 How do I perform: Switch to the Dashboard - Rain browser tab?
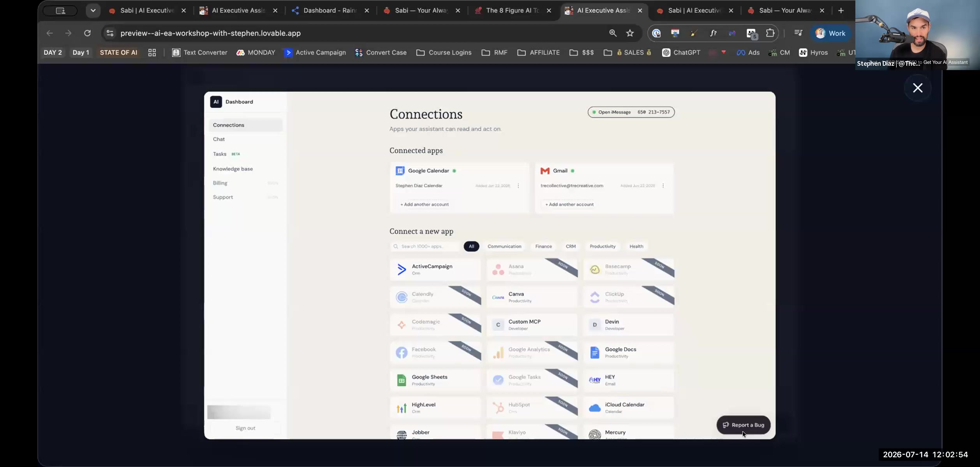tap(330, 11)
